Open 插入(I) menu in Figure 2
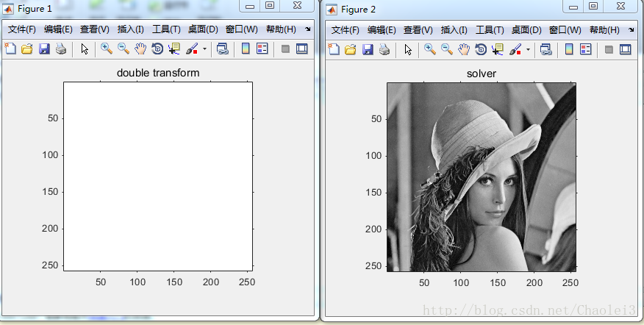 (454, 30)
